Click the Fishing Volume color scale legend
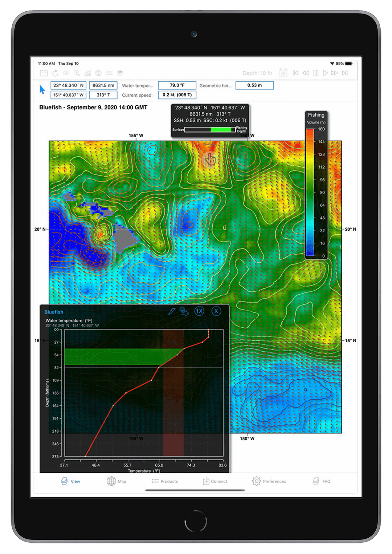Screen dimensions: 392x554 (x=316, y=185)
